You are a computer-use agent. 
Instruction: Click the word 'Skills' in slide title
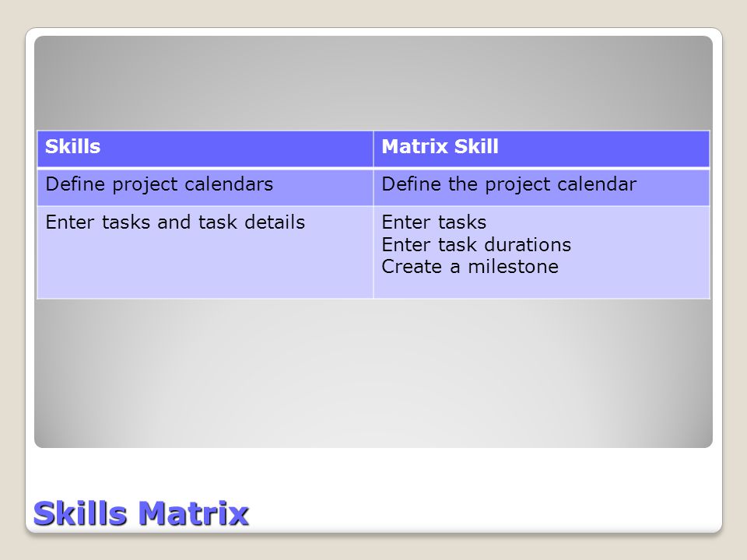pos(80,513)
